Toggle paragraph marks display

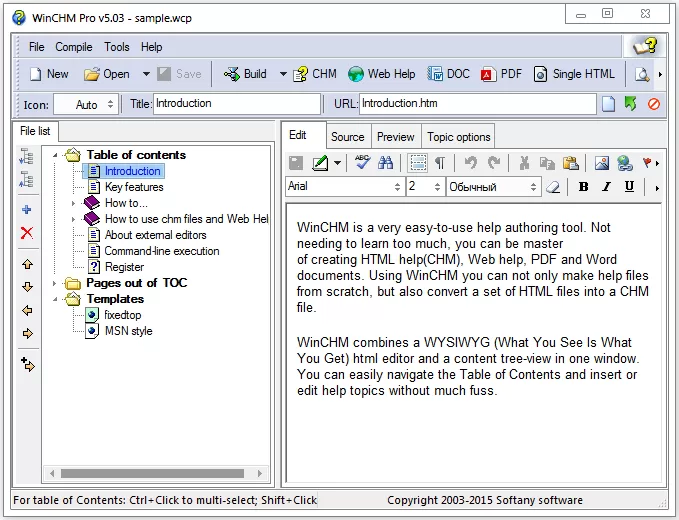point(440,163)
